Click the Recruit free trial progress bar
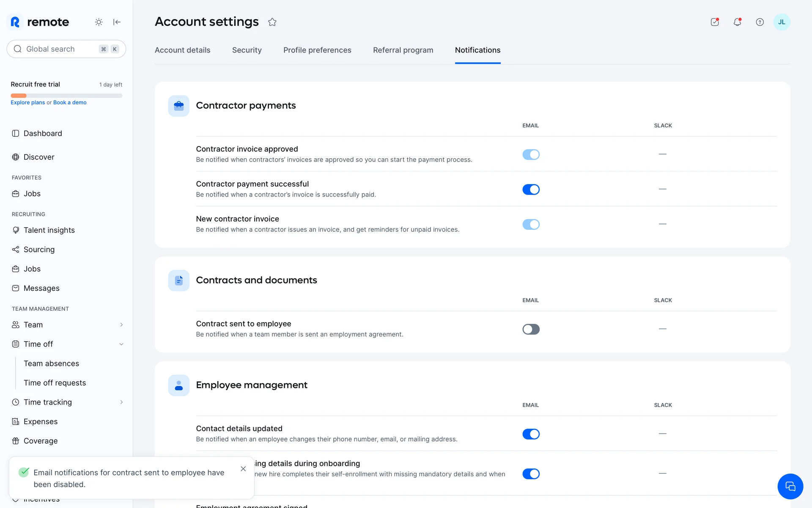The height and width of the screenshot is (508, 812). coord(66,96)
